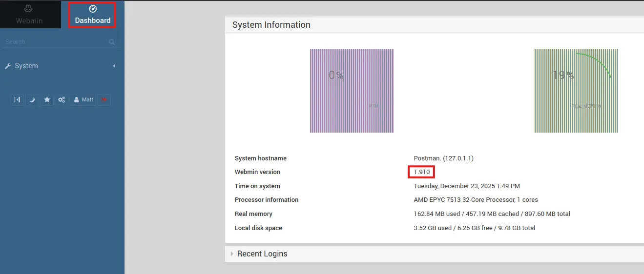Open theme configuration gears icon

62,99
